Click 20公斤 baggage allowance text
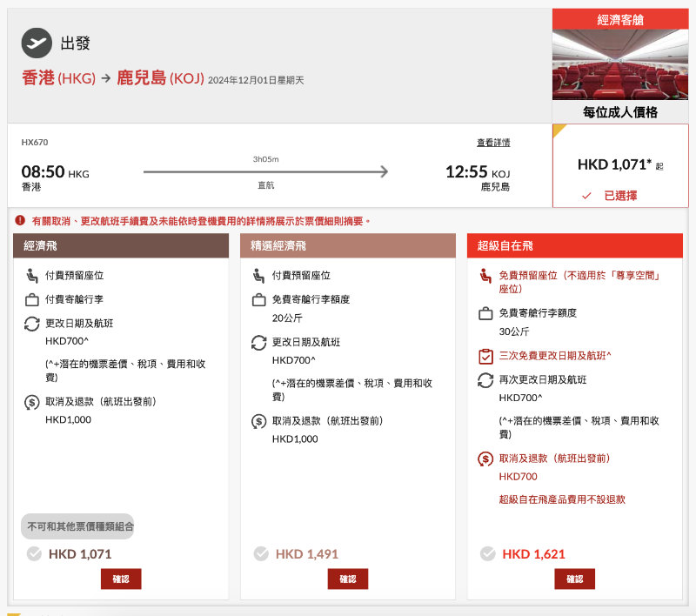The height and width of the screenshot is (616, 696). coord(287,318)
